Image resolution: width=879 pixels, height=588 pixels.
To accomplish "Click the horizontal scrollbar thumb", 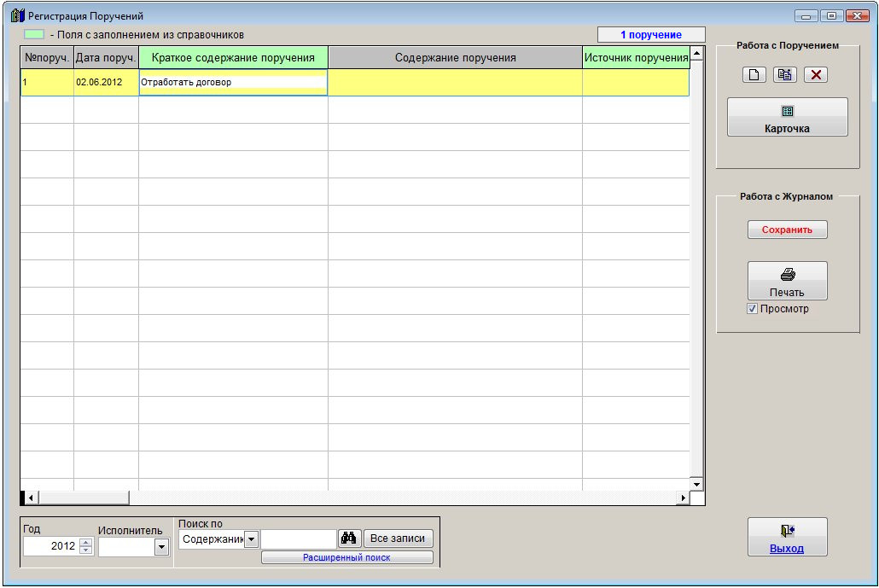I will (x=84, y=498).
